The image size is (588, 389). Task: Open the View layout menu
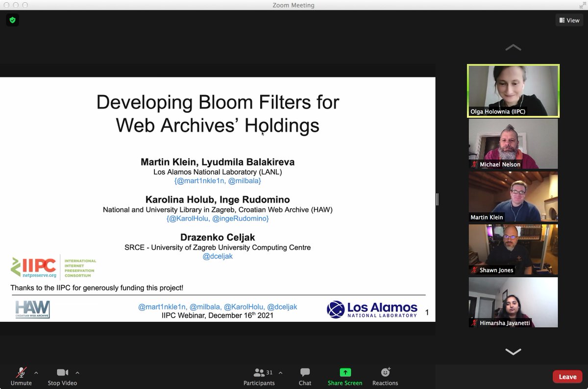pos(569,21)
